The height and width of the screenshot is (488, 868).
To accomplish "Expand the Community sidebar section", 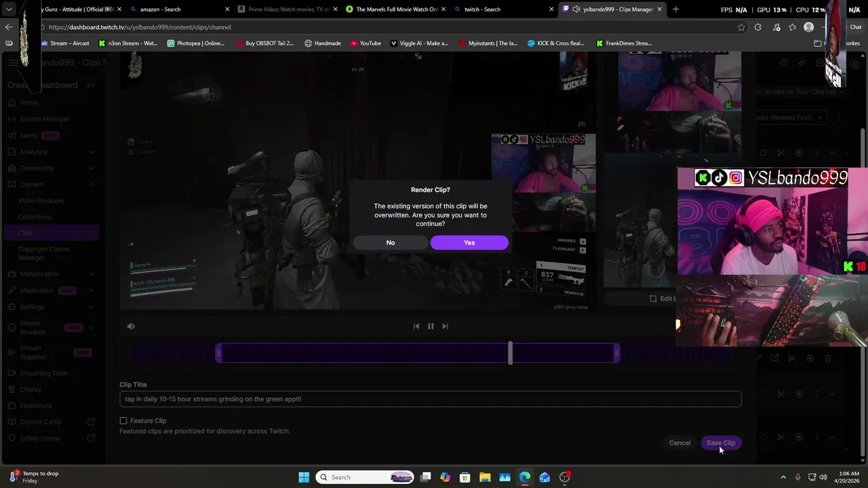I will pos(51,168).
